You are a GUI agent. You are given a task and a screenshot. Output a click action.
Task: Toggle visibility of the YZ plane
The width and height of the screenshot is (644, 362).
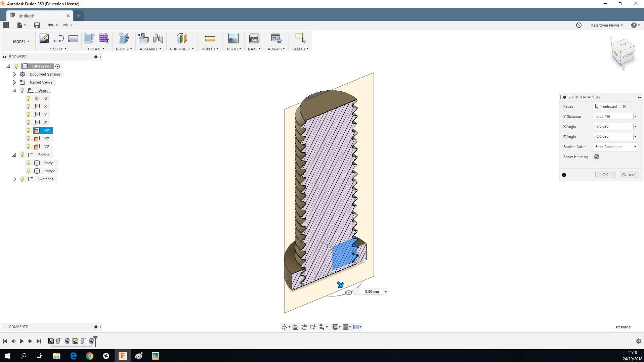tap(29, 147)
